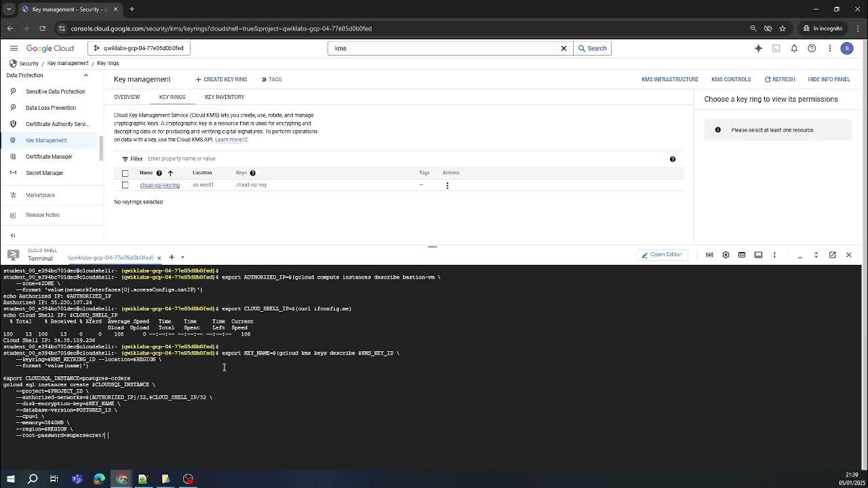The image size is (868, 488).
Task: Switch to the Key Inventory tab
Action: 224,97
